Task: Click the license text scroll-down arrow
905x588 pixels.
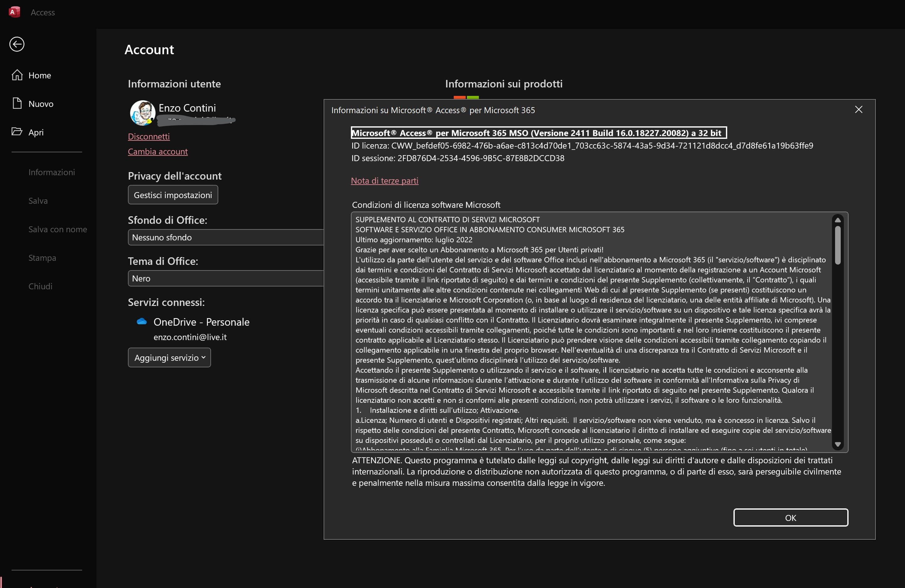Action: [838, 444]
